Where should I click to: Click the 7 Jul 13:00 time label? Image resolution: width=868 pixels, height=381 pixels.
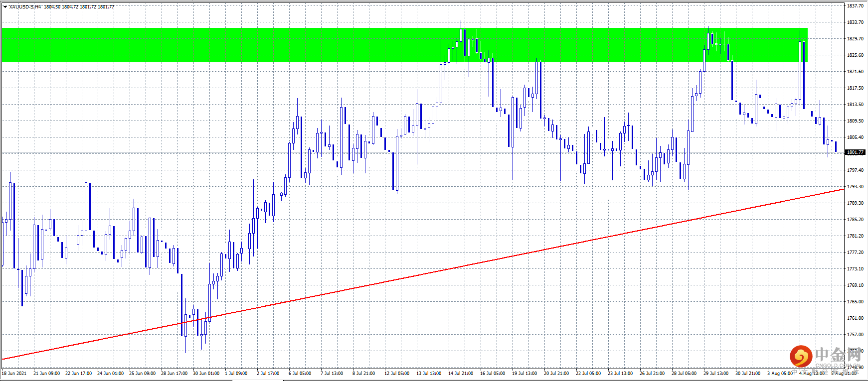332,374
